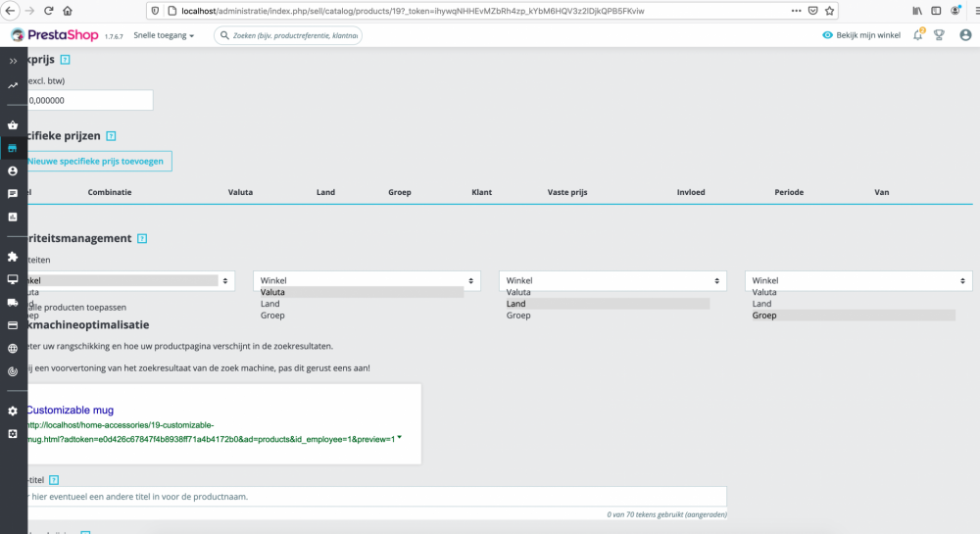Click the Invloed column header
980x534 pixels.
pos(691,192)
